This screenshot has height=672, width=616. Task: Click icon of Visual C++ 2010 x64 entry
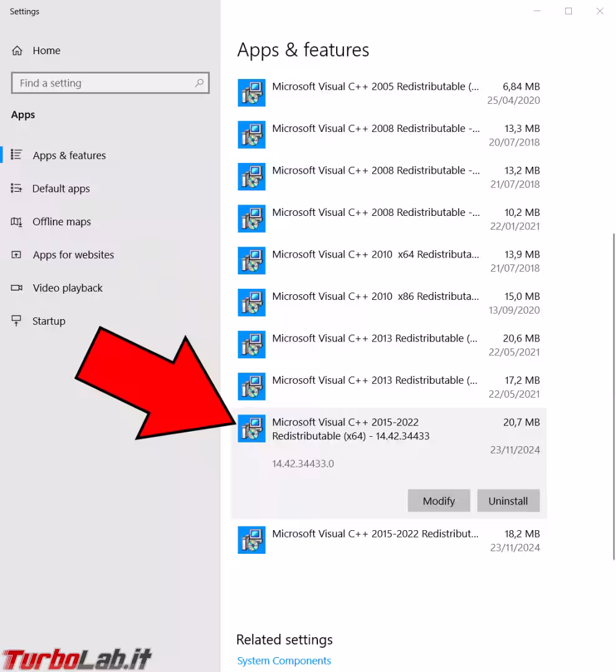251,261
